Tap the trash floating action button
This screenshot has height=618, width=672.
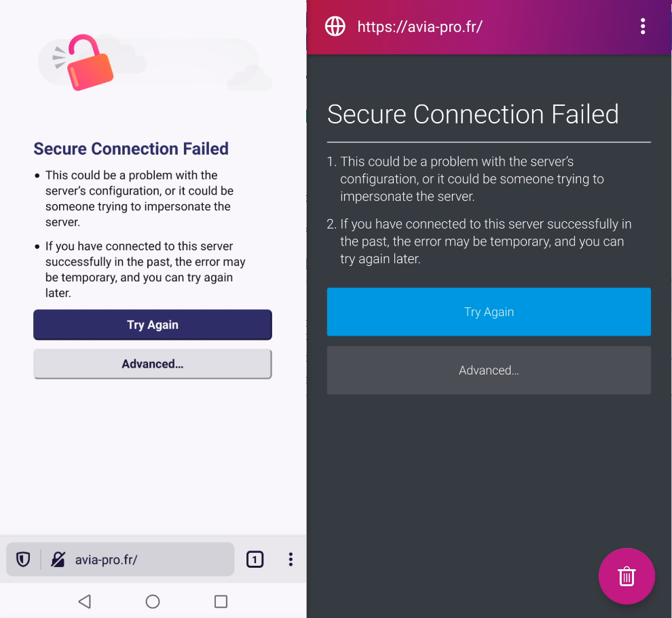627,576
